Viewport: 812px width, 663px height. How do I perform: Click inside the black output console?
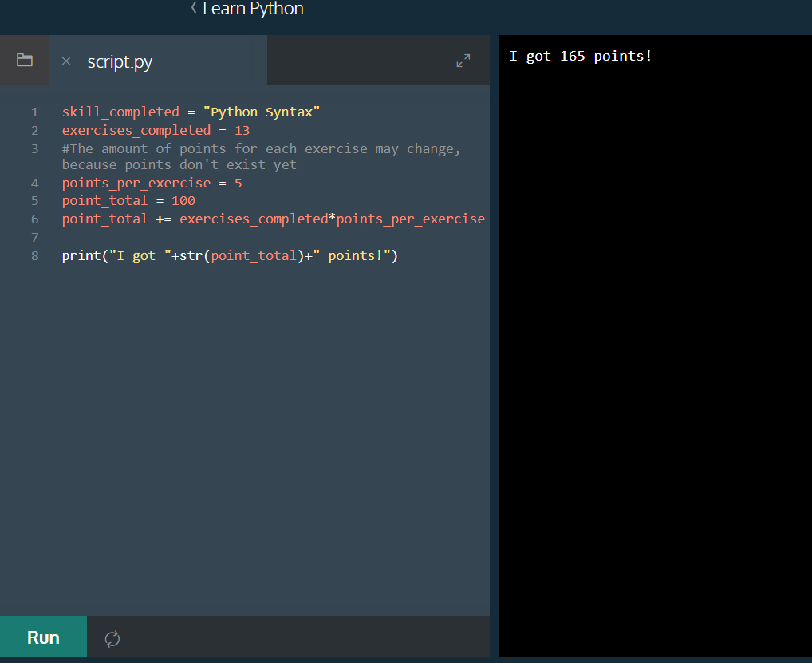[x=654, y=319]
